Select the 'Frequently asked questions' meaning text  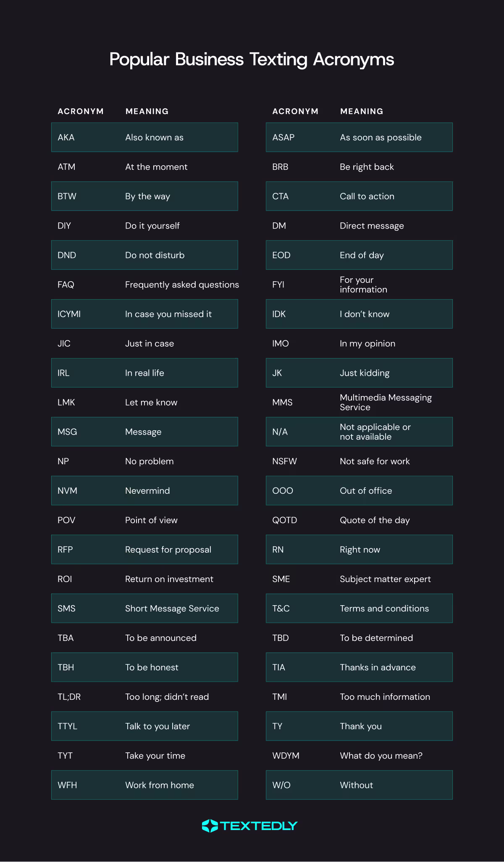(182, 285)
